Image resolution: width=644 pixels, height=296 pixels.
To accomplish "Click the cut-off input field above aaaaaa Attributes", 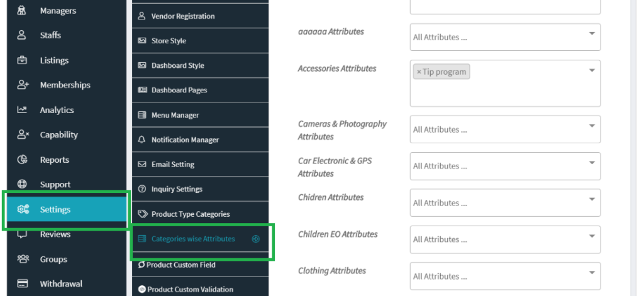I will tap(505, 7).
